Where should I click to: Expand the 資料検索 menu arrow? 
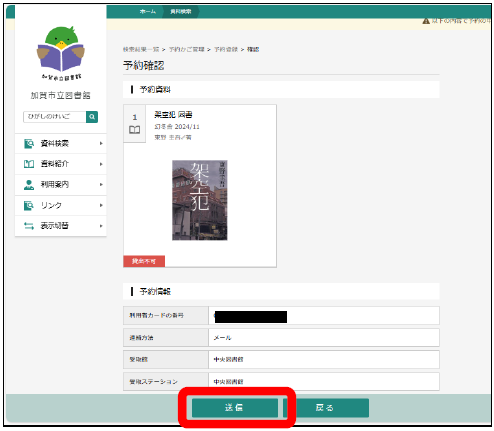click(x=101, y=144)
